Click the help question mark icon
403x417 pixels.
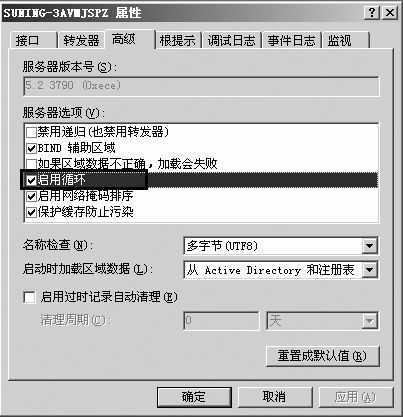click(x=372, y=13)
